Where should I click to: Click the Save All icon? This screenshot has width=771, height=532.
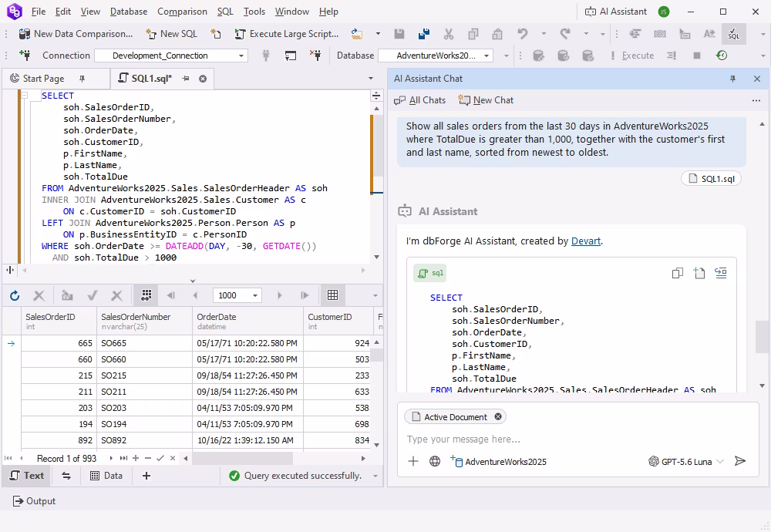424,34
